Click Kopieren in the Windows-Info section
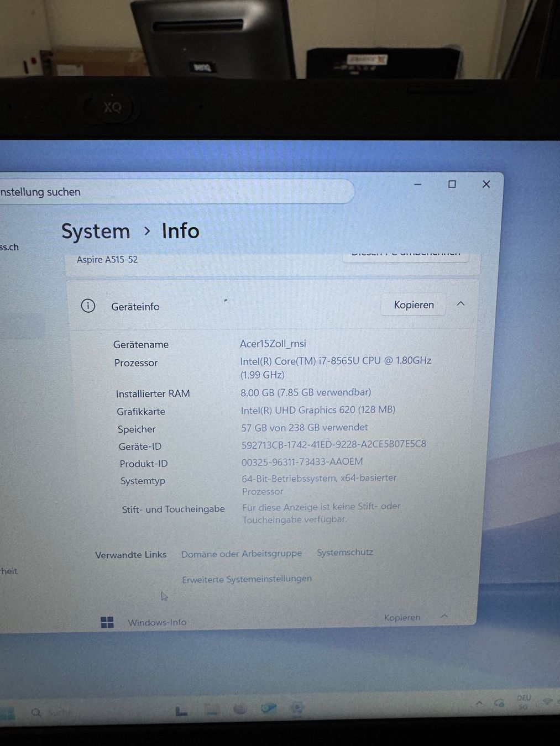The image size is (560, 746). coord(402,617)
